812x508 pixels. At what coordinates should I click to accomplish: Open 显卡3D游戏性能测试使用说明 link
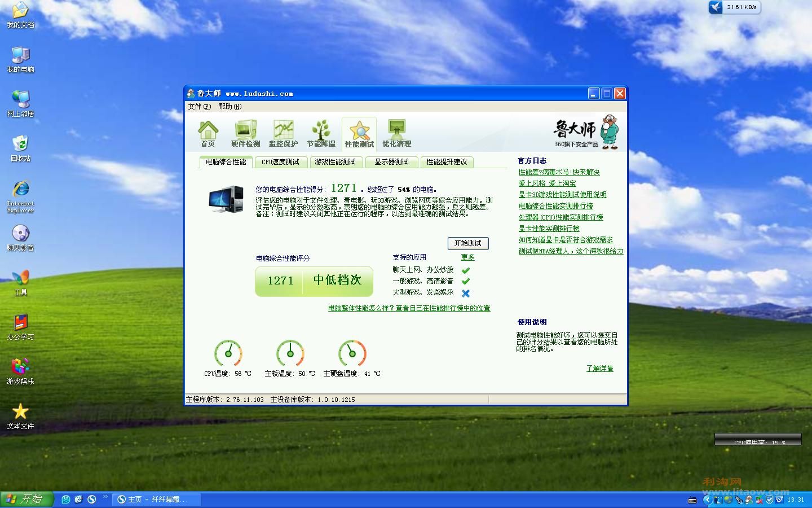tap(563, 195)
